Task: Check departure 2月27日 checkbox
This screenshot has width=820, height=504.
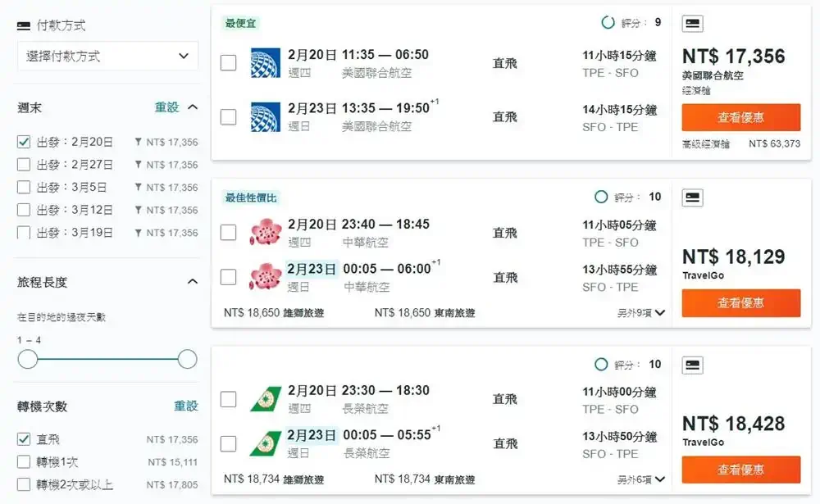Action: (x=24, y=164)
